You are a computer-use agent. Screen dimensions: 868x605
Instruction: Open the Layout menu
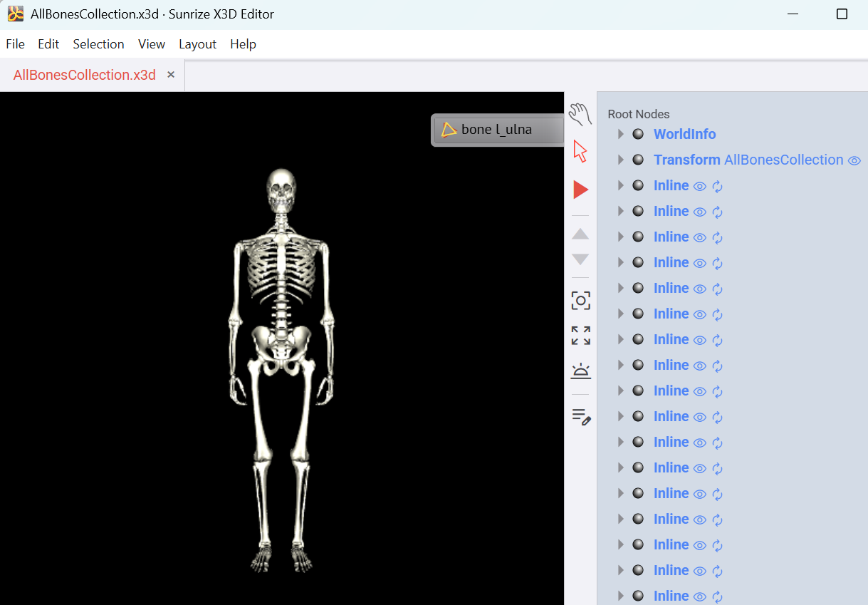[x=197, y=44]
